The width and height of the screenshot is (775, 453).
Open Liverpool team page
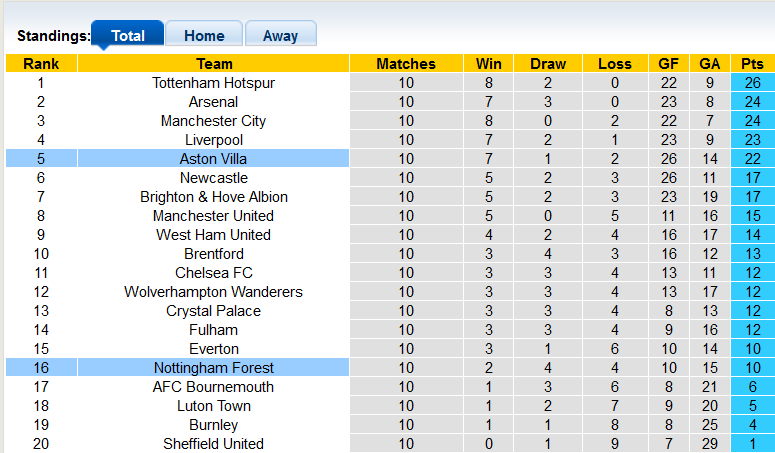[213, 140]
